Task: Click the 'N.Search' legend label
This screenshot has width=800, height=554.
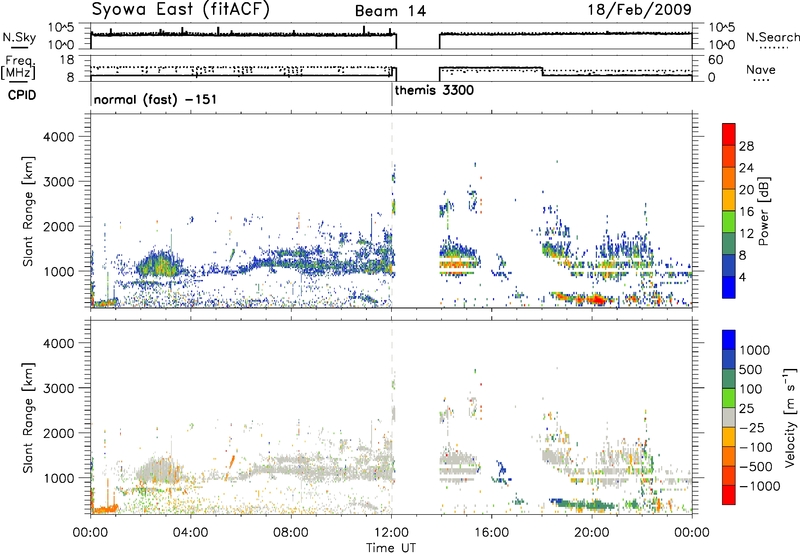Action: (x=772, y=37)
